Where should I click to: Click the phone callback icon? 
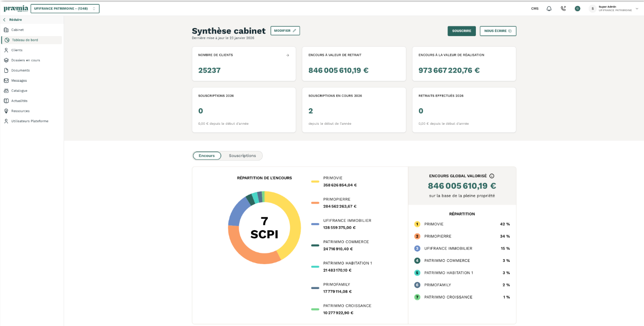click(563, 9)
